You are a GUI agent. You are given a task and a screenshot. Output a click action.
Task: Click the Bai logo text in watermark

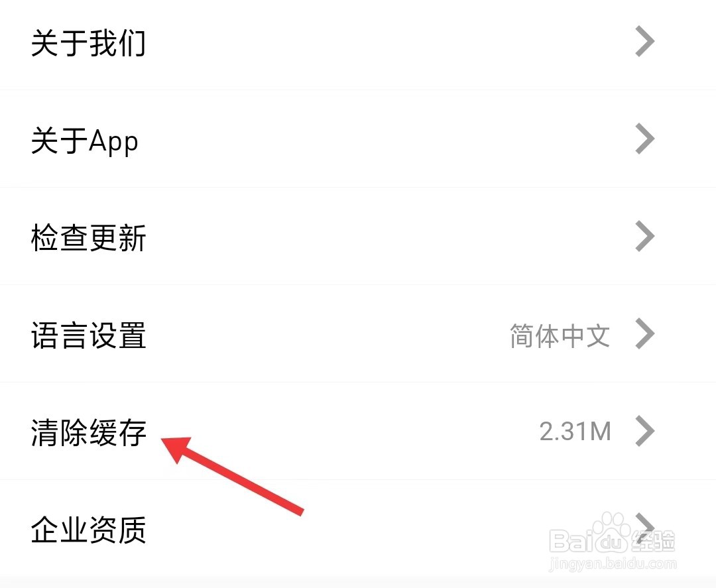571,541
